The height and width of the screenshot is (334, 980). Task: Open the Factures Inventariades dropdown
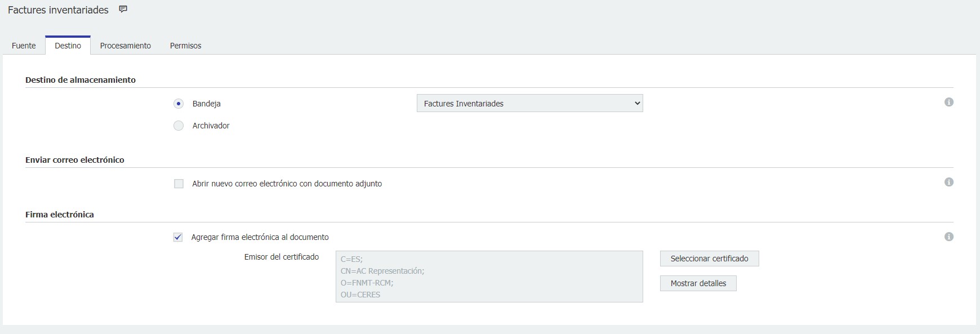tap(529, 104)
